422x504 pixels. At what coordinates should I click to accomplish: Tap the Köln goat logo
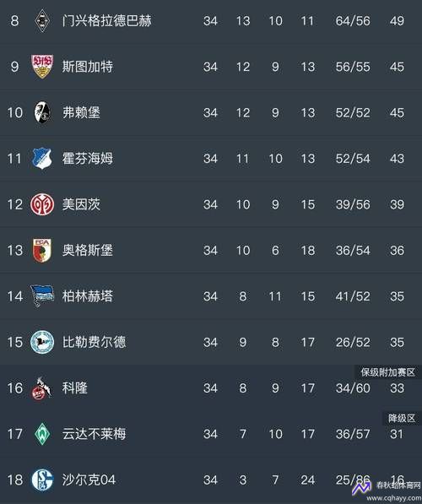point(42,388)
